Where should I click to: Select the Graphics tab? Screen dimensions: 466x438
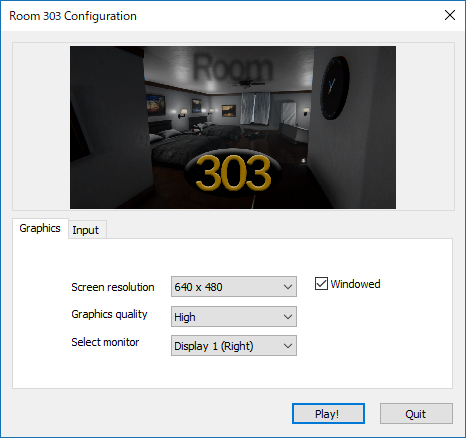[x=40, y=228]
